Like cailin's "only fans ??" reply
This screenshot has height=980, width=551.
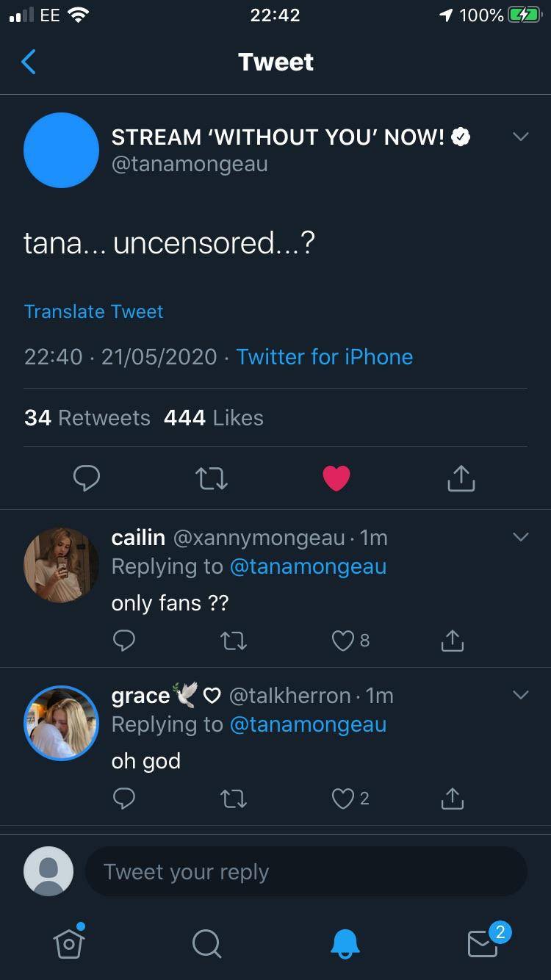[344, 641]
